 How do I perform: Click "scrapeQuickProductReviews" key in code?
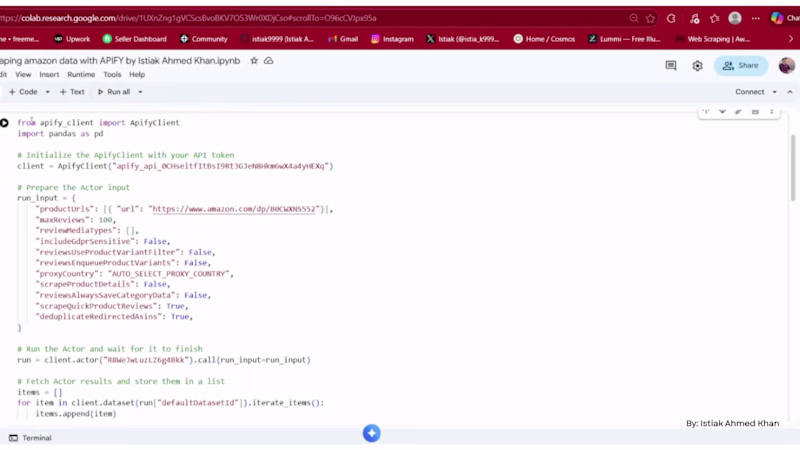pyautogui.click(x=96, y=306)
